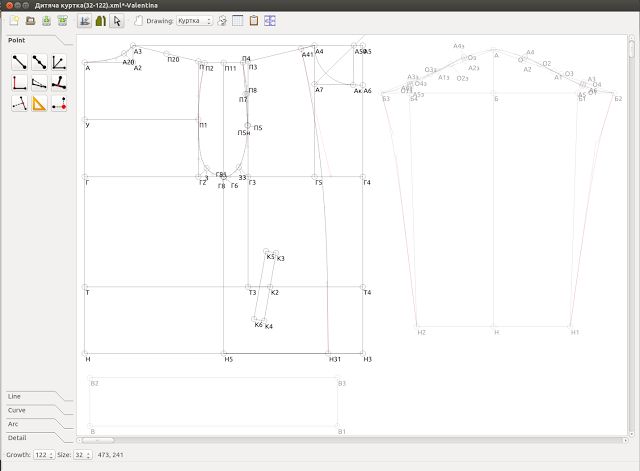Select point label П11 on the drawing

(230, 69)
